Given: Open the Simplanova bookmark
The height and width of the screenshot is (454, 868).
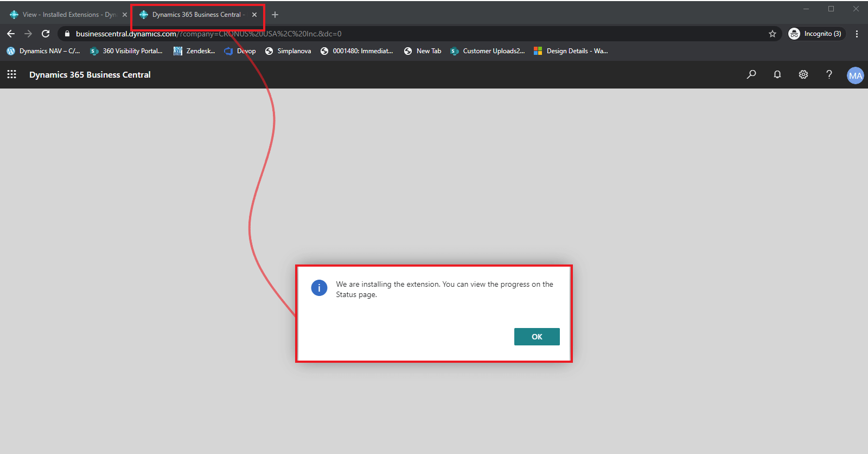Looking at the screenshot, I should [x=288, y=51].
